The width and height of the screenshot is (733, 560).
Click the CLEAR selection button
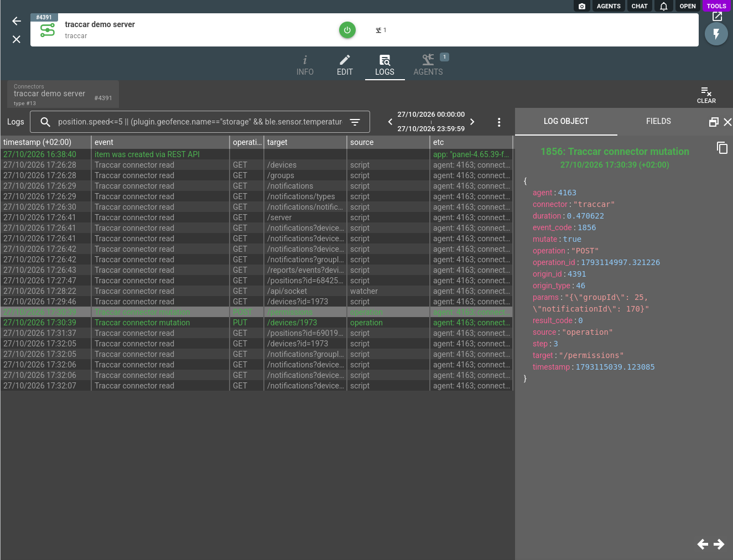[706, 95]
